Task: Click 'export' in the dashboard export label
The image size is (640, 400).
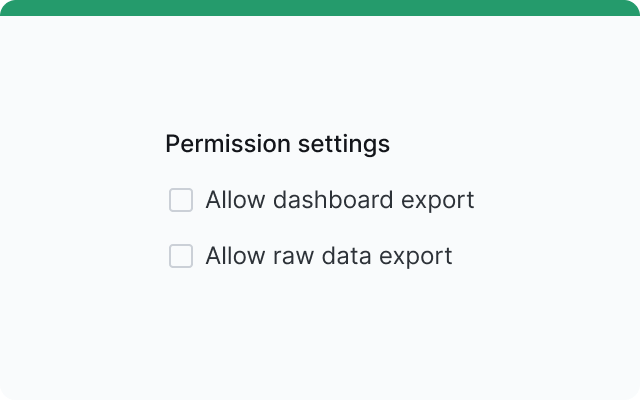Action: 437,201
